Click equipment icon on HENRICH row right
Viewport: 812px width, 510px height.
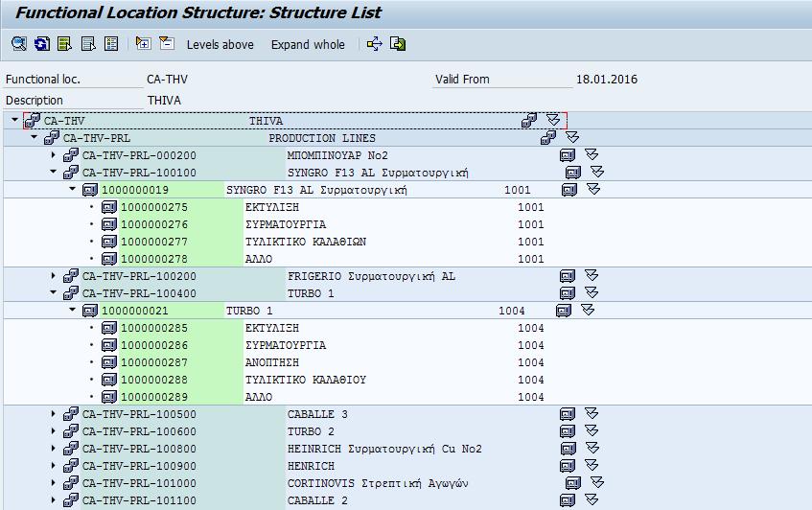(x=568, y=466)
